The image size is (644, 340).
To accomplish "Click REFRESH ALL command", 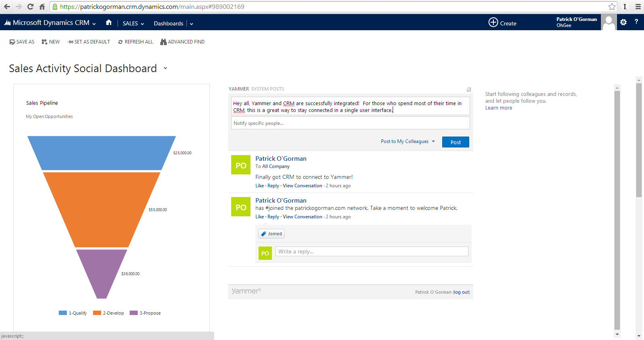I will (135, 42).
